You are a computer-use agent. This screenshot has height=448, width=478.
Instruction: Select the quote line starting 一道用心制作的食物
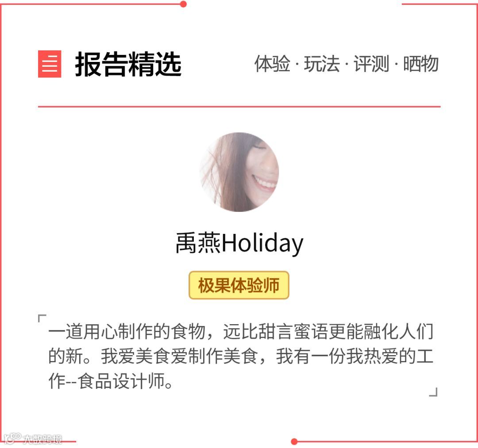241,332
